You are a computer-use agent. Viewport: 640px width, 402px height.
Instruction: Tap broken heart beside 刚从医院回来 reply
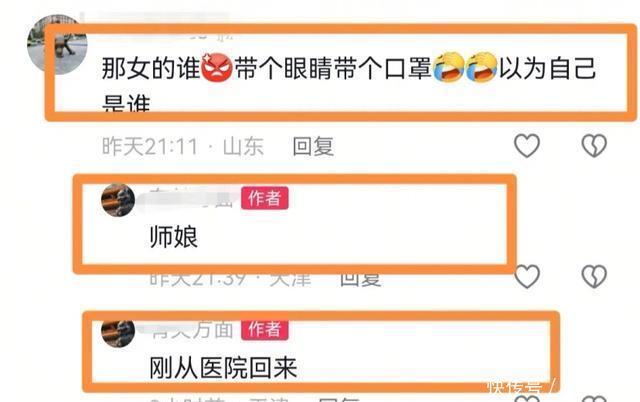pyautogui.click(x=594, y=398)
